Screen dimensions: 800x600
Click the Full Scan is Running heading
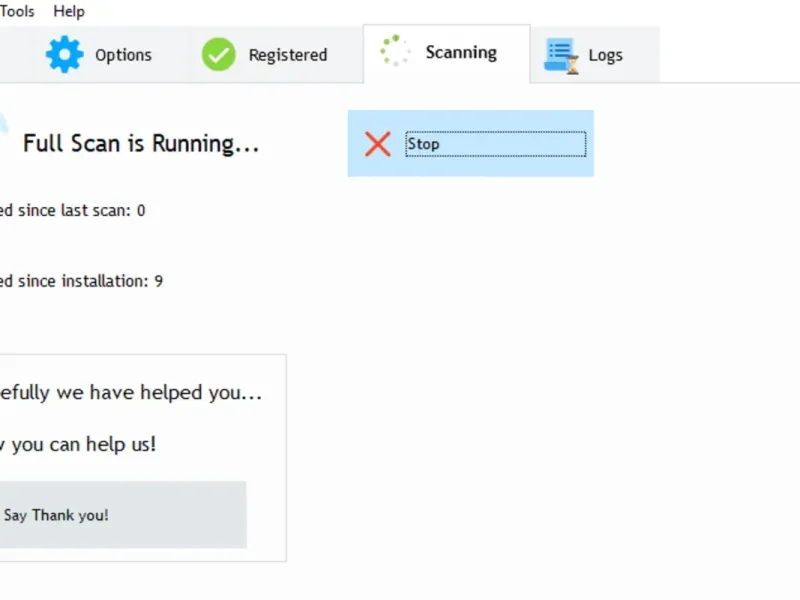pyautogui.click(x=141, y=143)
